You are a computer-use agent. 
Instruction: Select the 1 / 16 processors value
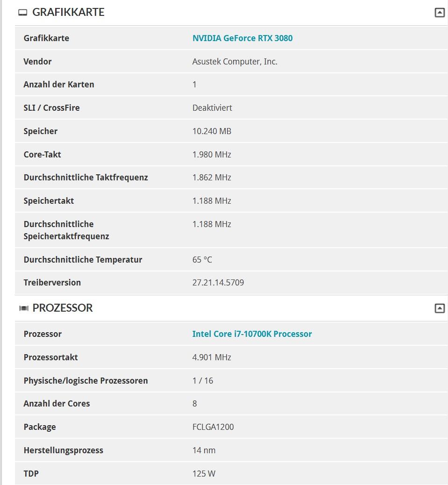tap(203, 380)
